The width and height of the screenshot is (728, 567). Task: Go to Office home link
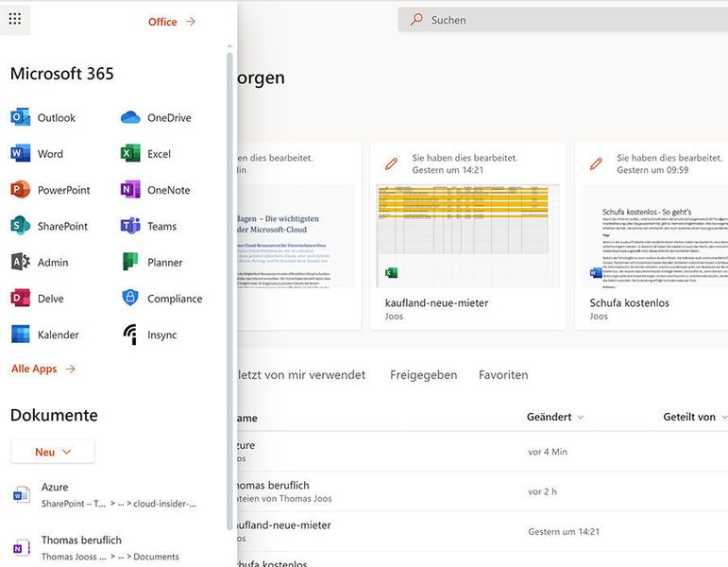point(162,22)
